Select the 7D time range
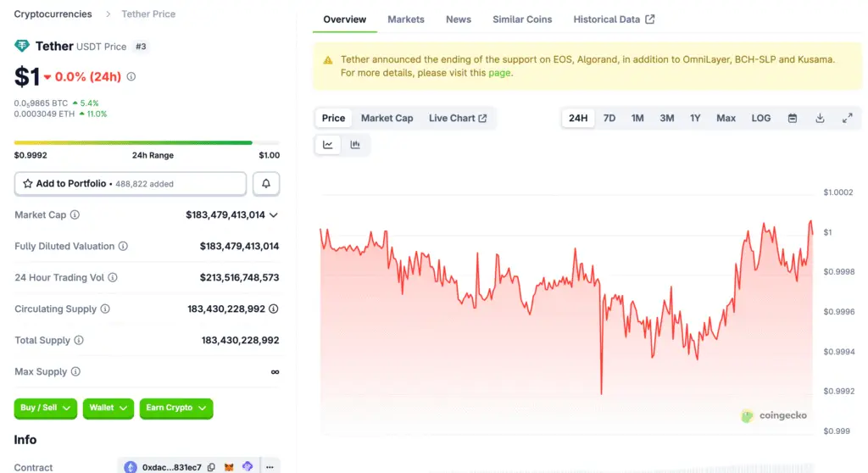This screenshot has height=473, width=868. coord(609,119)
